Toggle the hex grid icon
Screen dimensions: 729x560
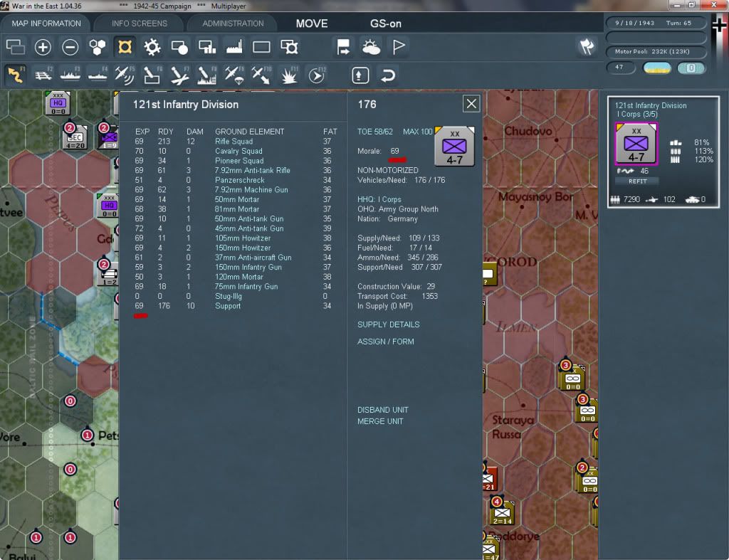point(97,47)
